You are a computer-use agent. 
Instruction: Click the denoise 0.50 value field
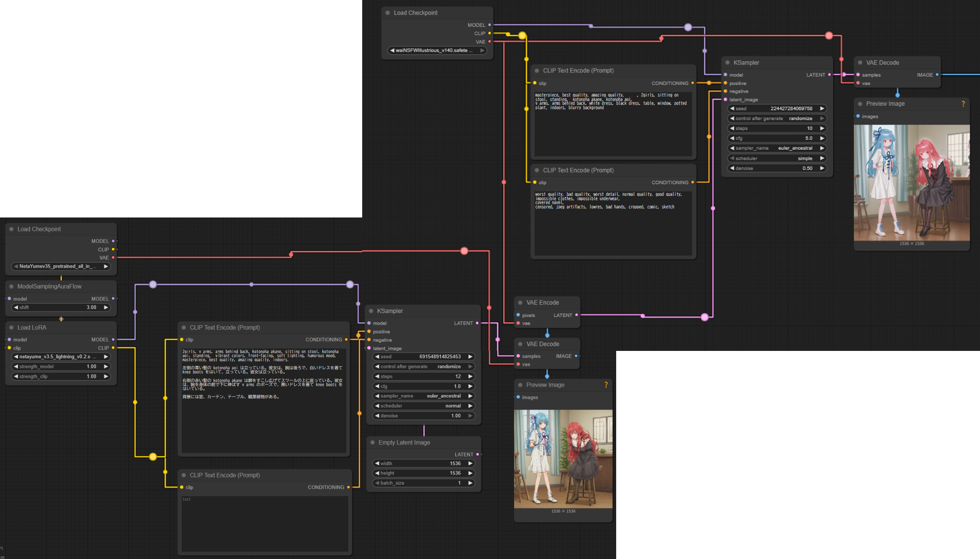pyautogui.click(x=777, y=168)
